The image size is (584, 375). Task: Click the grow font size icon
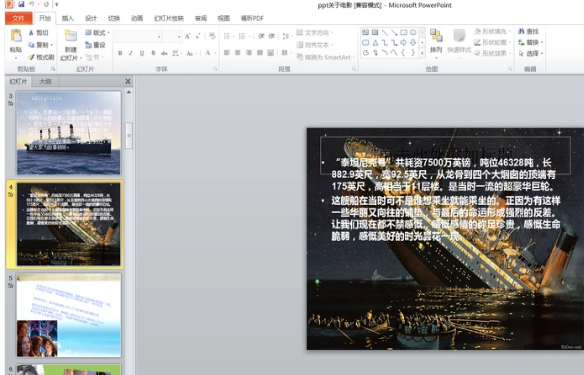187,36
